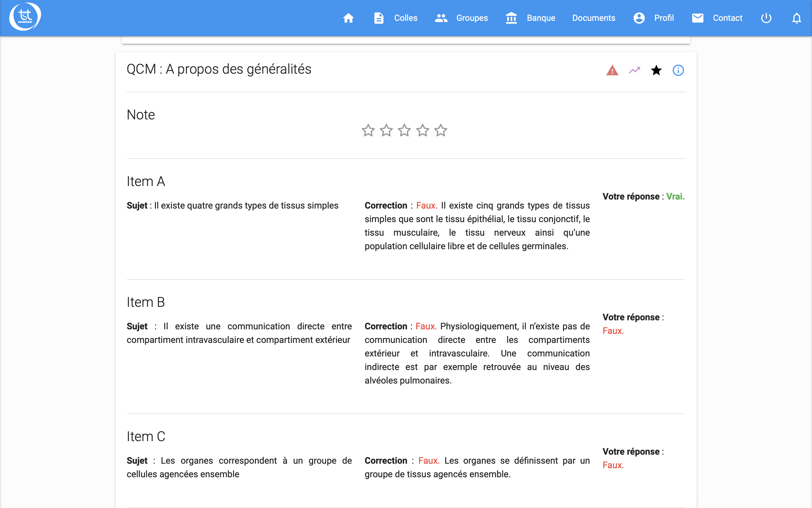Rate the QCM three stars
The image size is (812, 508).
(x=404, y=130)
